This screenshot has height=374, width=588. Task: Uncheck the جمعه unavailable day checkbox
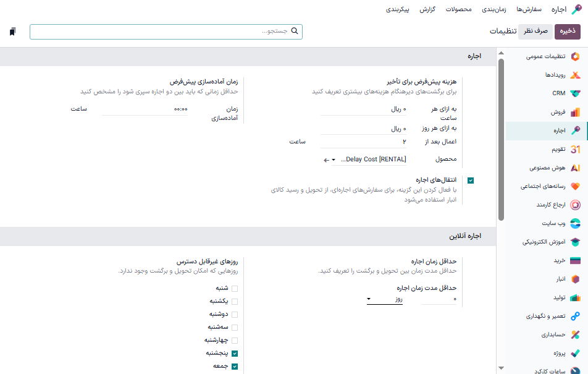coord(235,366)
